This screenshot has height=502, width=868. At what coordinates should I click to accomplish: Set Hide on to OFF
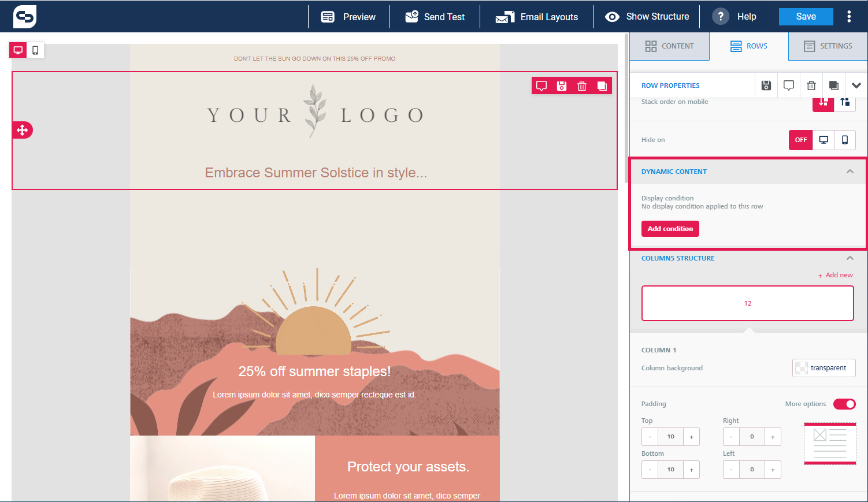801,140
